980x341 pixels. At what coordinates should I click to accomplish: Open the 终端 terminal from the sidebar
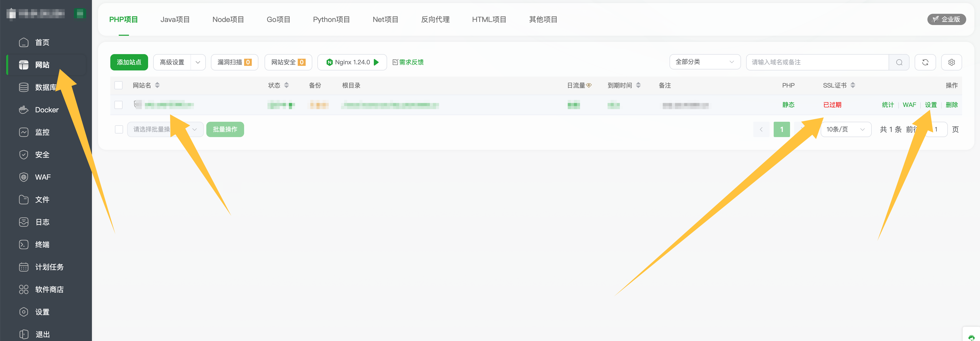tap(42, 245)
